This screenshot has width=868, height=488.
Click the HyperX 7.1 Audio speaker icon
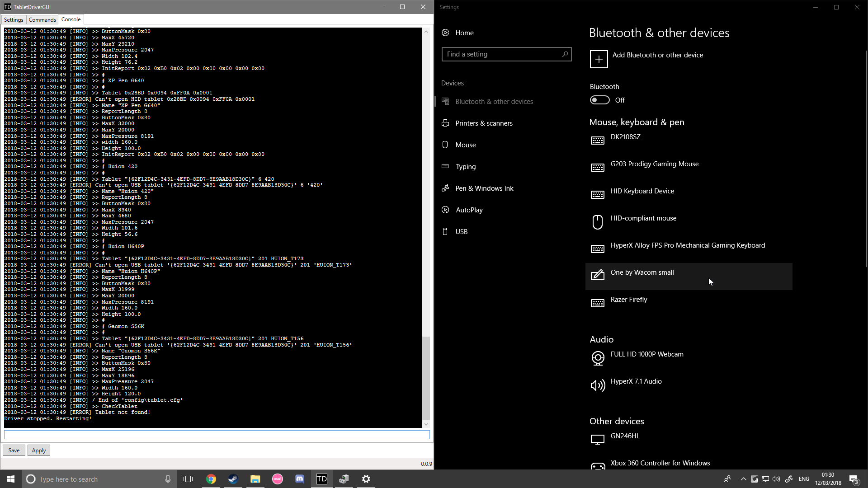tap(597, 385)
